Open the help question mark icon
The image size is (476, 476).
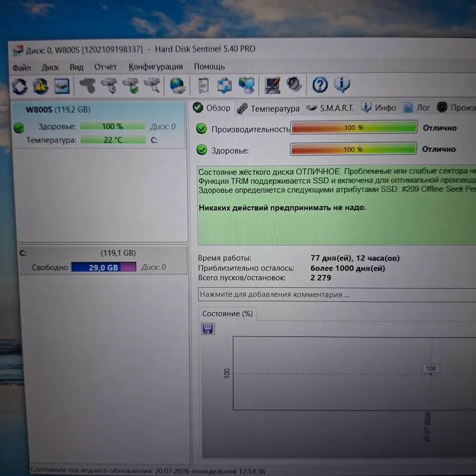point(320,84)
